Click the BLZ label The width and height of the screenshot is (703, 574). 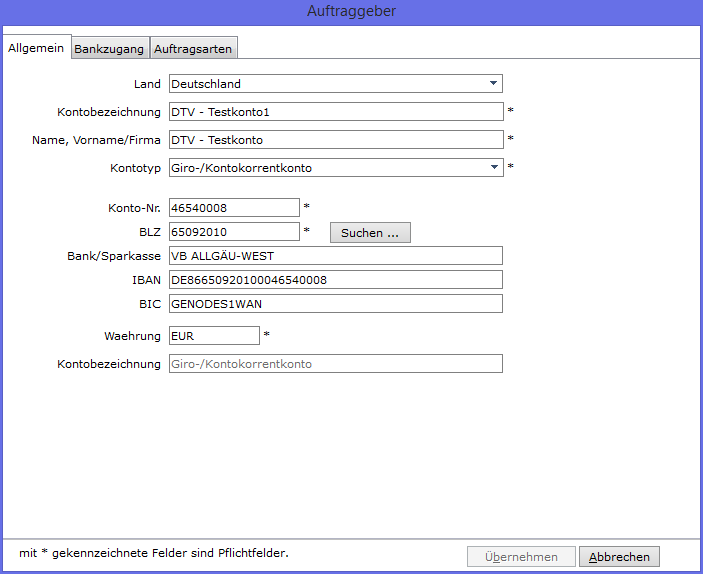point(150,232)
